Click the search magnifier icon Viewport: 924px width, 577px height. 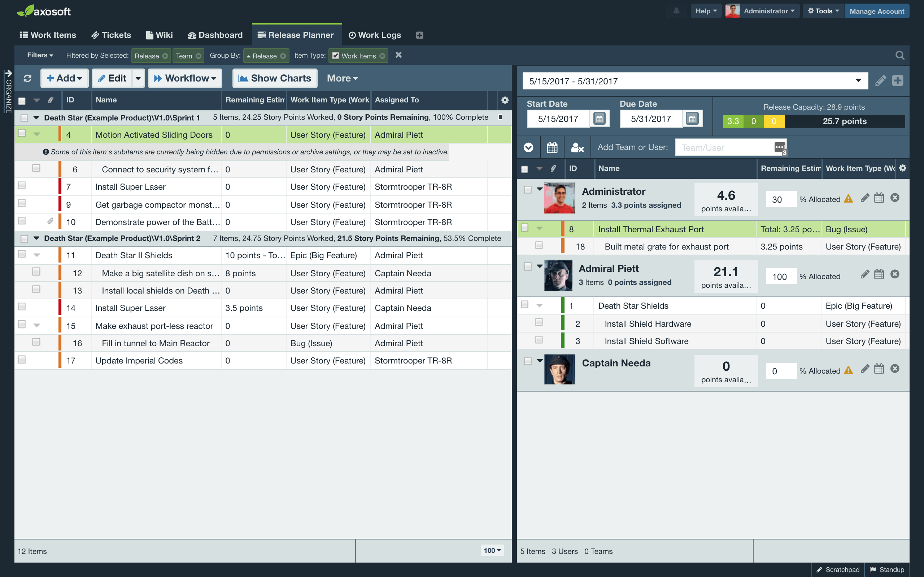coord(899,56)
